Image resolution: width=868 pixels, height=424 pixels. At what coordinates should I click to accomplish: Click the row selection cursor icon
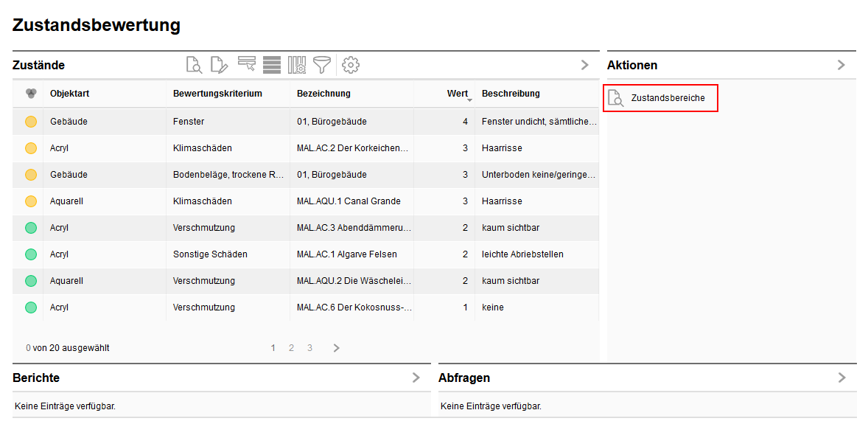coord(246,65)
